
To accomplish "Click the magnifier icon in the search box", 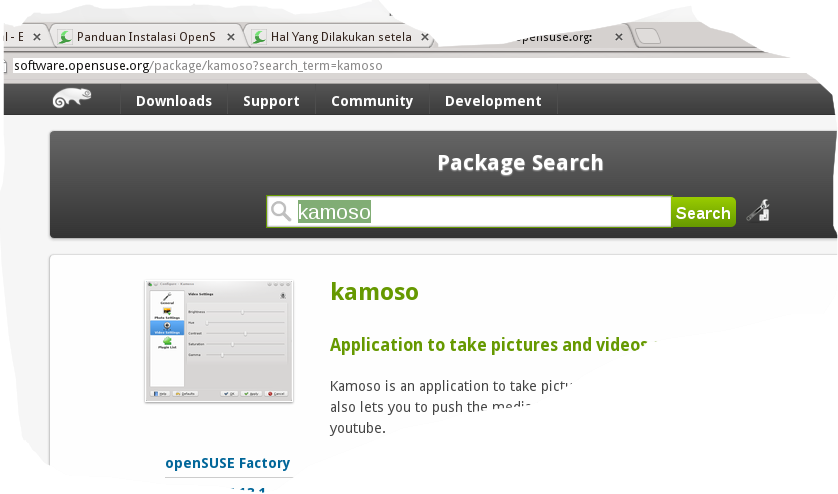I will click(281, 211).
